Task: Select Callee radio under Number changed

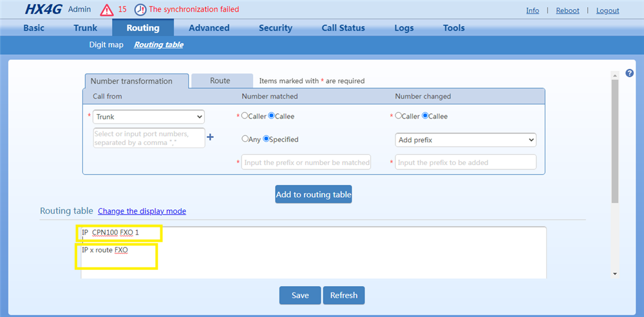Action: pos(425,117)
